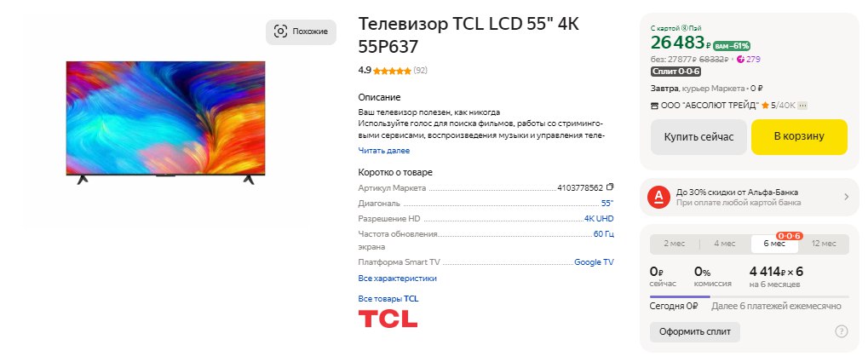Choose the 6 мес split option
Image resolution: width=868 pixels, height=362 pixels.
click(774, 244)
